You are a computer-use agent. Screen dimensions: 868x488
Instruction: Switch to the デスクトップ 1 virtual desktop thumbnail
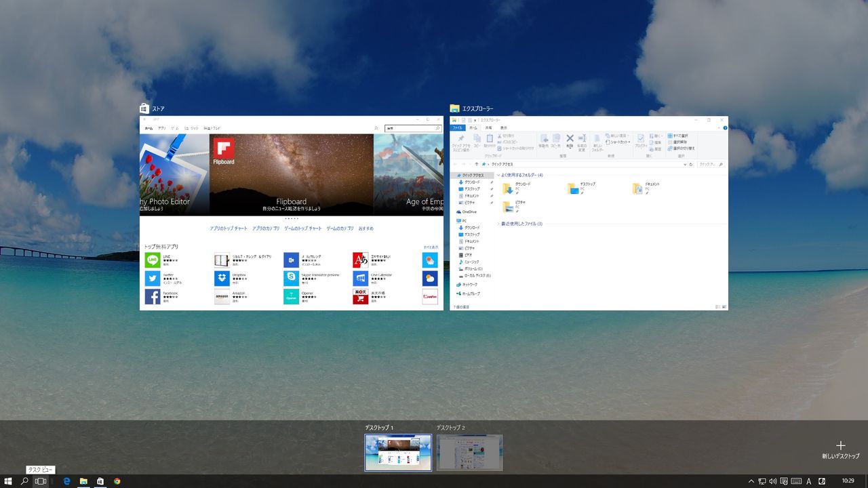[398, 452]
